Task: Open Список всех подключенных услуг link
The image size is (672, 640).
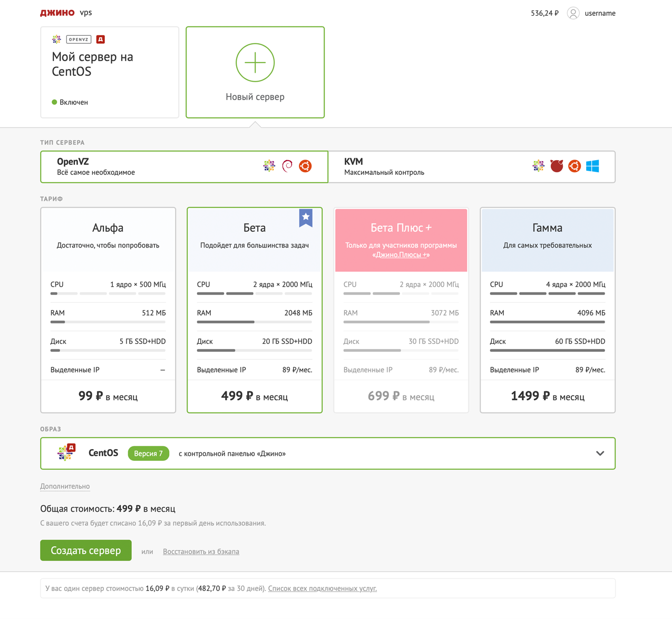Action: 323,588
